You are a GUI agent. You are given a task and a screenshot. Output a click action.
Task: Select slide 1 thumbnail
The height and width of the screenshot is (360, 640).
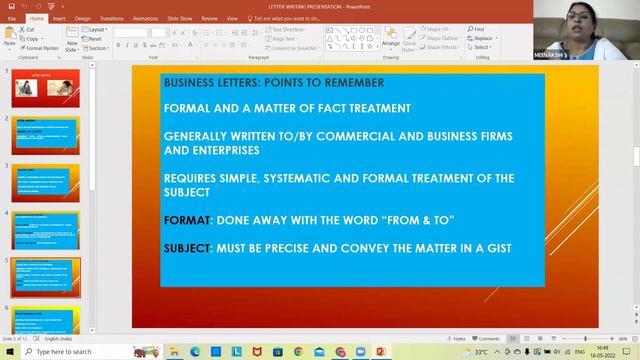click(46, 89)
